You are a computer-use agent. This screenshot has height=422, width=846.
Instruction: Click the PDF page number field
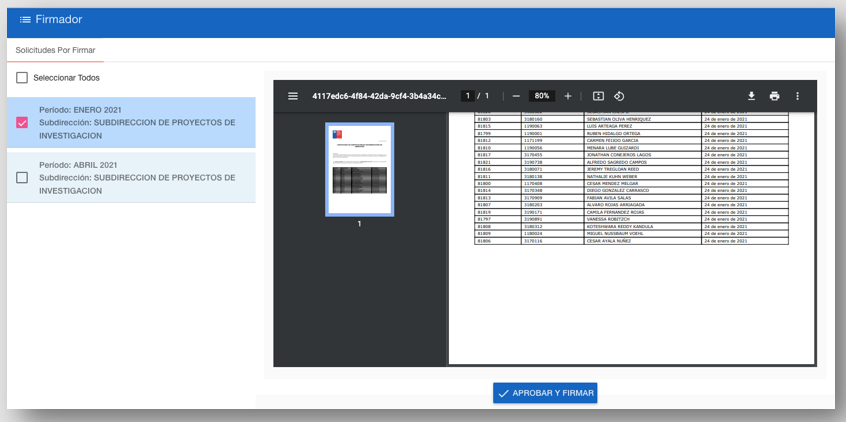467,96
